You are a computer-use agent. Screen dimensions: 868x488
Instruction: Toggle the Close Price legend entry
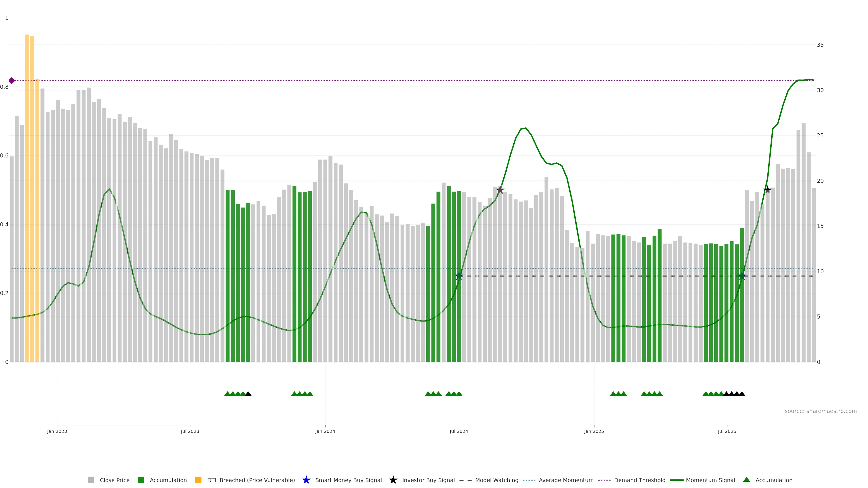114,480
